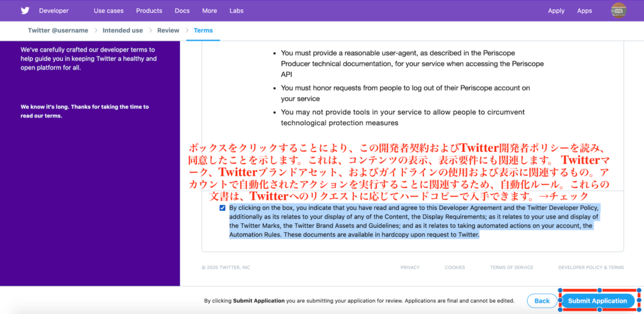Open the PRIVACY footer link
The height and width of the screenshot is (314, 644).
410,268
